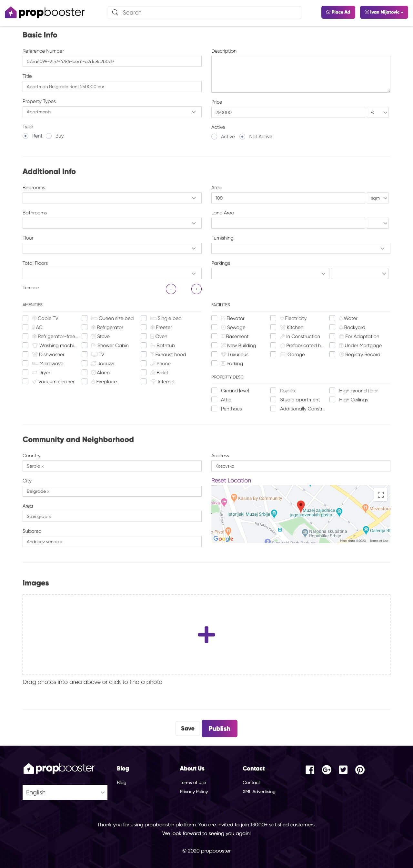Click the propbooster logo in header

tap(45, 13)
